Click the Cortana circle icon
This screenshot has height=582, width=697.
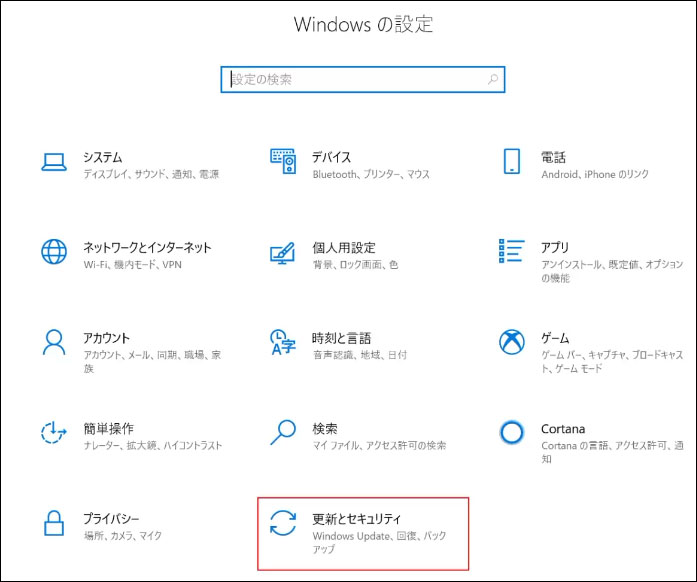(512, 432)
